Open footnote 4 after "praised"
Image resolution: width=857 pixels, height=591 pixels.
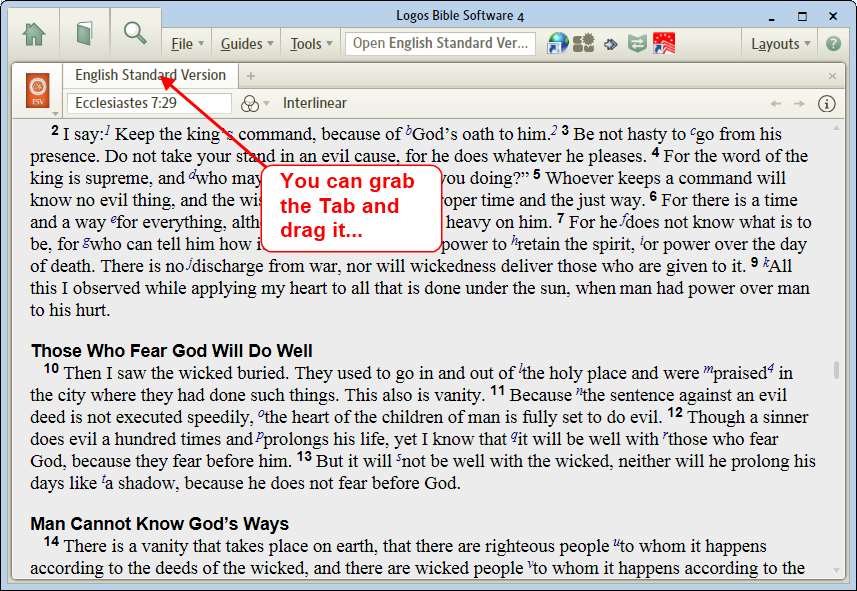(771, 369)
